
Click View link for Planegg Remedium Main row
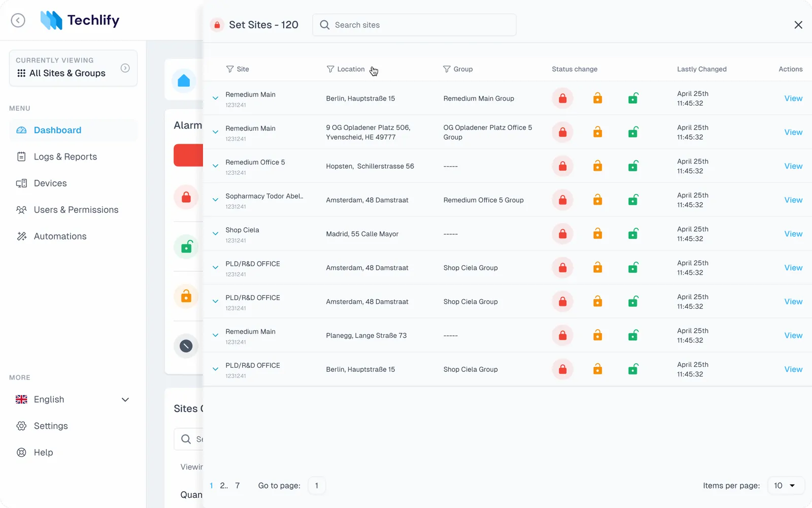793,335
